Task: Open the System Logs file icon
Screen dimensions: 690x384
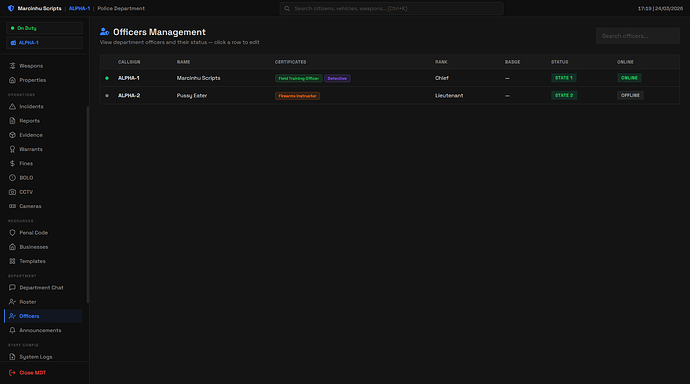Action: tap(12, 357)
